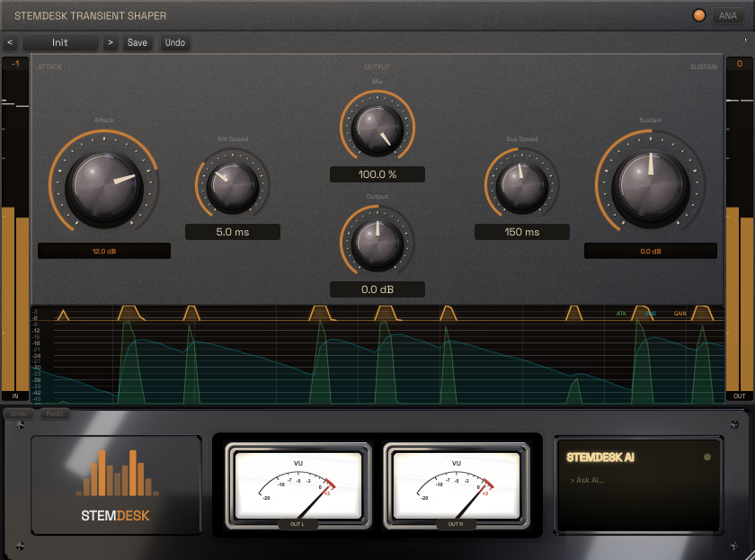
Task: Click the Output gain knob
Action: [377, 244]
